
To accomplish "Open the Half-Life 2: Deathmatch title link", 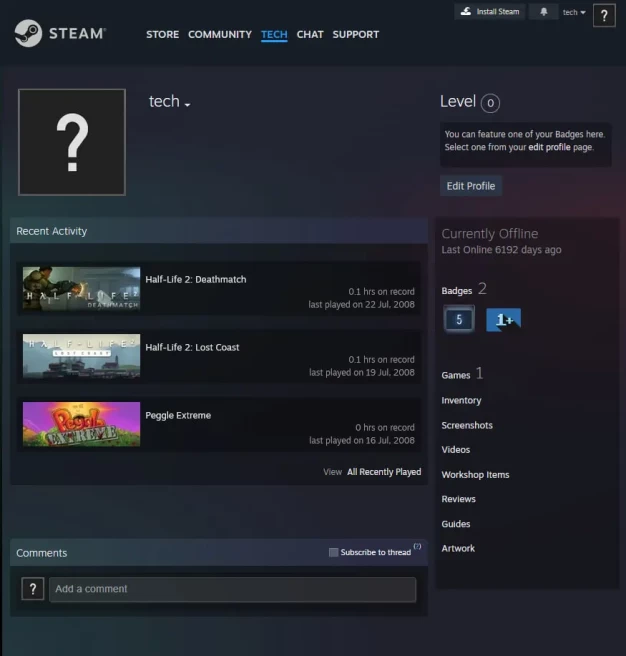I will (195, 279).
